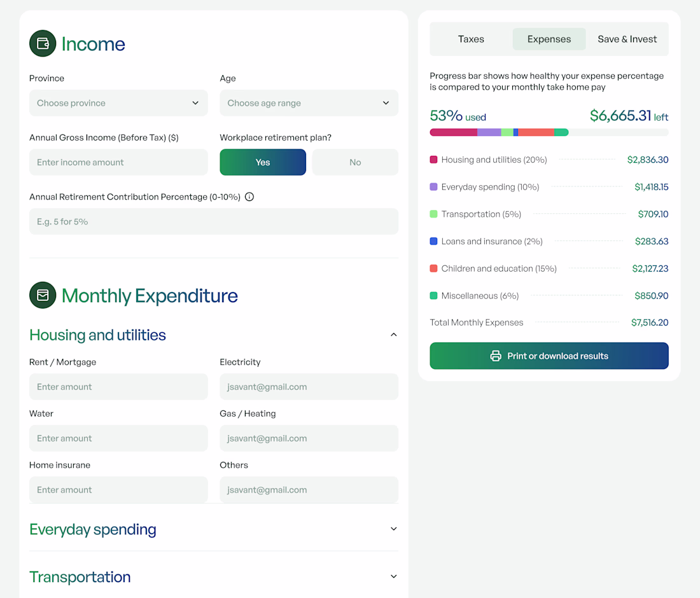Viewport: 700px width, 598px height.
Task: Expand the Transportation section
Action: tap(394, 576)
